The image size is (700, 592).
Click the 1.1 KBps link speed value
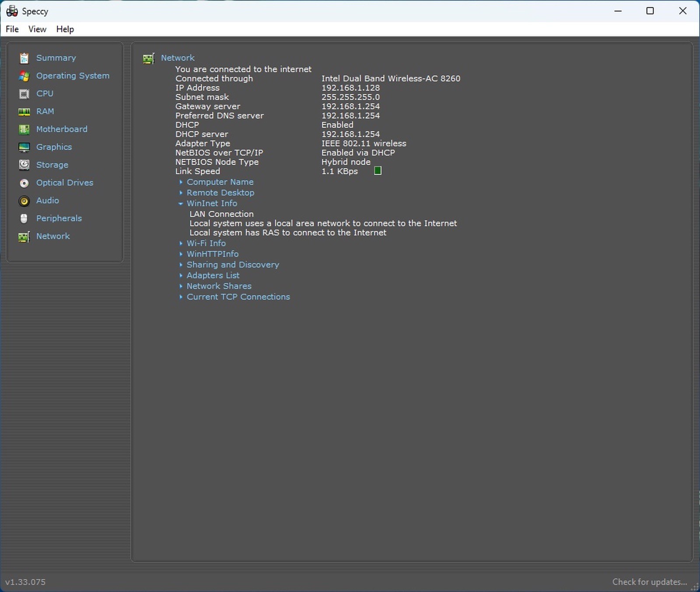pyautogui.click(x=339, y=171)
